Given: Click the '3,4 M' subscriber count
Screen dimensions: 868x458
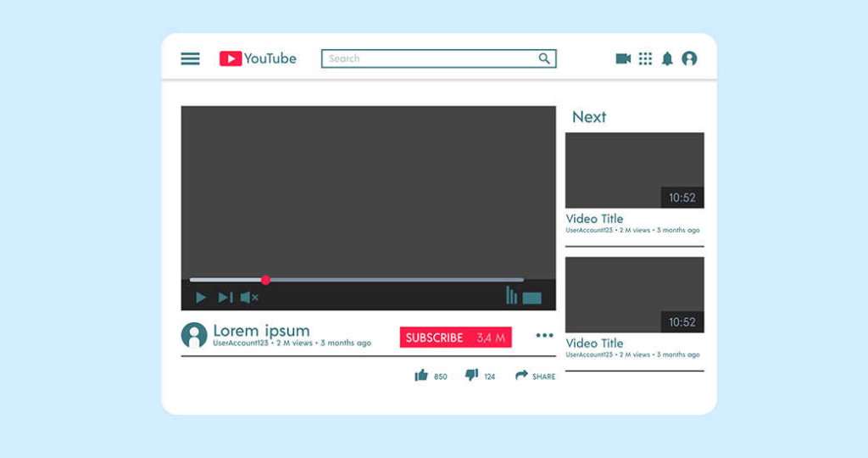Looking at the screenshot, I should pos(491,338).
